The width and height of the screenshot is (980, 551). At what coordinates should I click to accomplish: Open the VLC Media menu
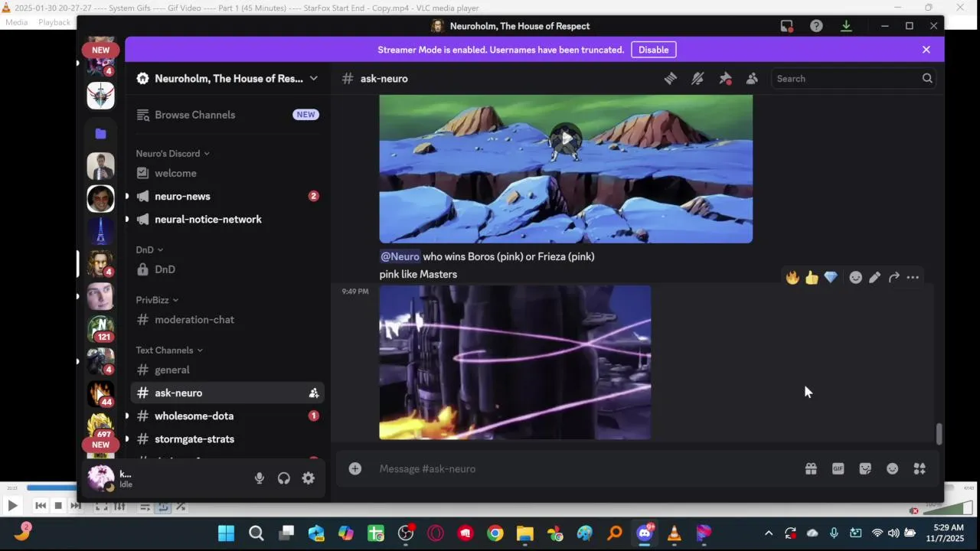click(x=16, y=22)
